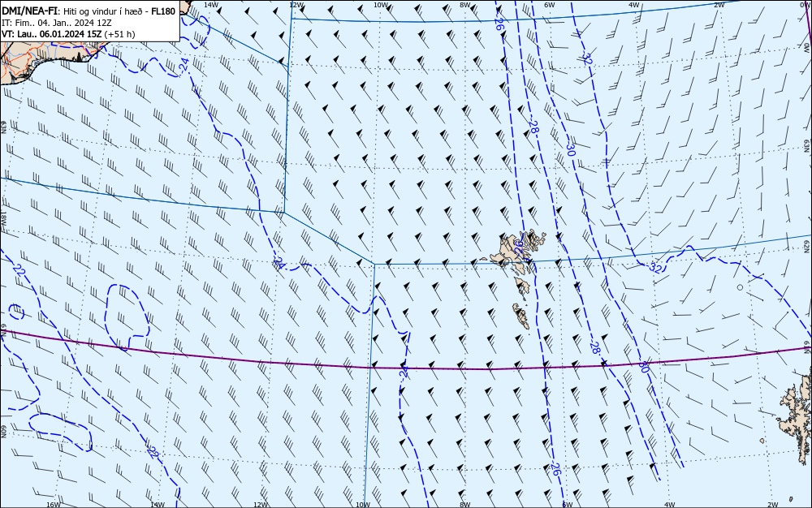Click the '30' isotherm label on purple line
The image size is (812, 508).
tap(643, 367)
